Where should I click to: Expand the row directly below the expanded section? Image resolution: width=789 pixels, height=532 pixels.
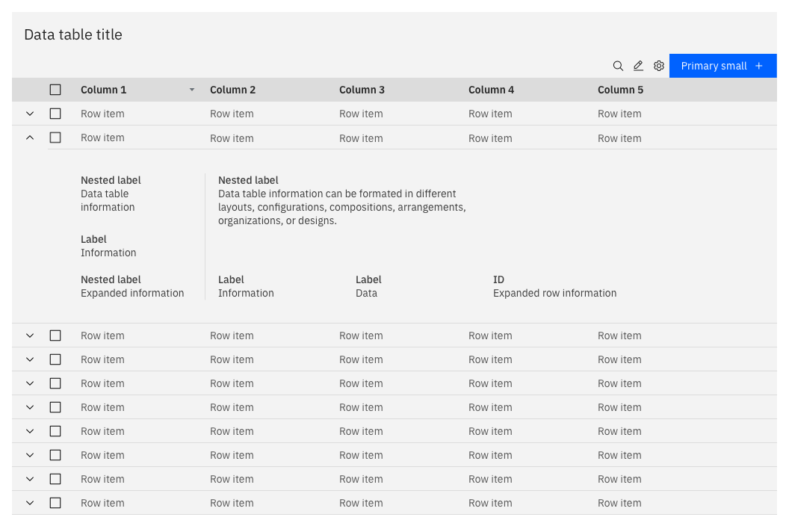(x=29, y=335)
